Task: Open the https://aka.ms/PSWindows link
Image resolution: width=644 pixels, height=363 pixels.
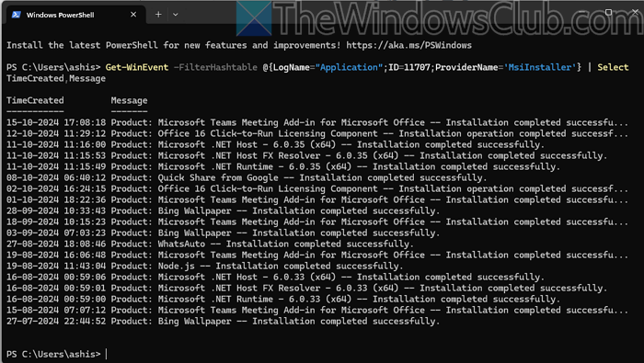Action: click(408, 45)
